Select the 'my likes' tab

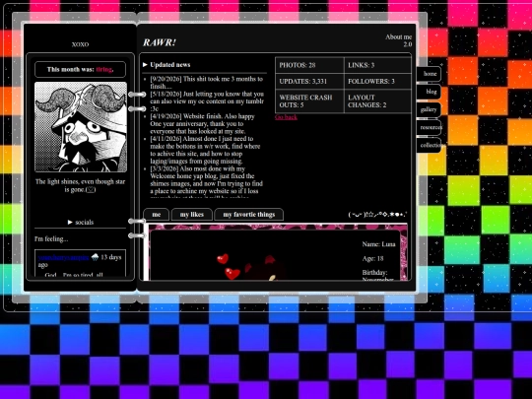point(192,215)
